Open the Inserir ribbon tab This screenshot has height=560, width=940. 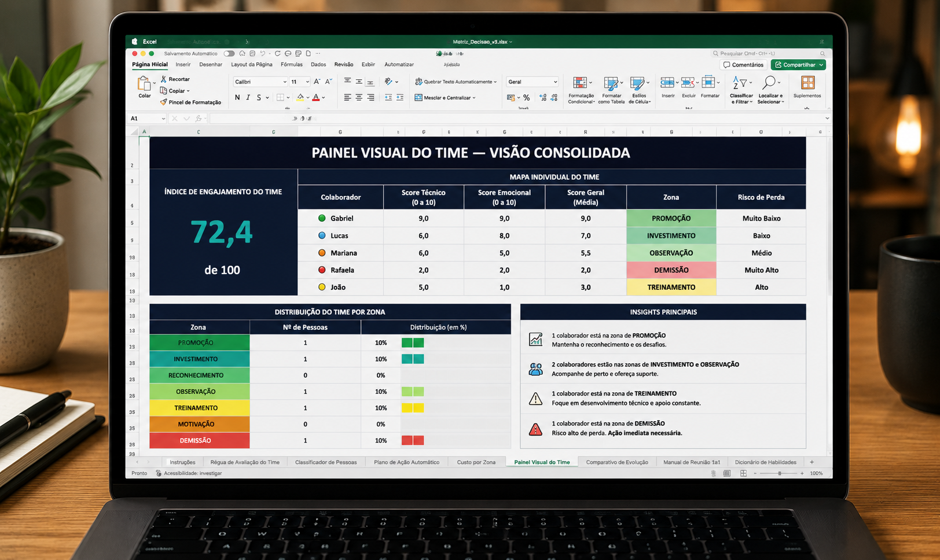tap(183, 64)
